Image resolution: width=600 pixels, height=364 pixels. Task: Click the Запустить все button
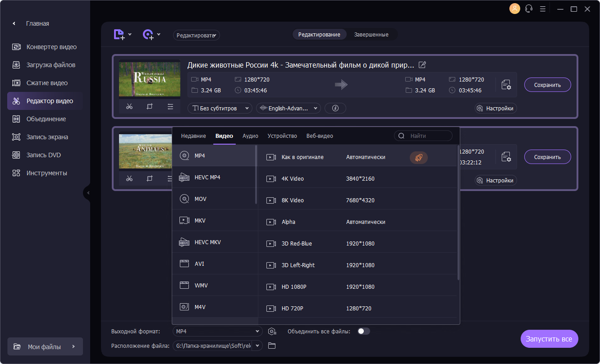point(549,339)
